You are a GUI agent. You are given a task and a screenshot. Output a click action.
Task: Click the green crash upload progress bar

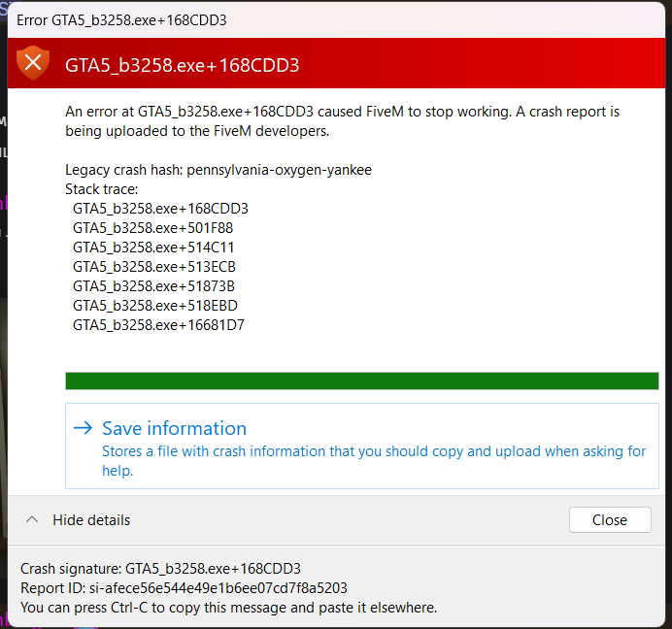361,381
